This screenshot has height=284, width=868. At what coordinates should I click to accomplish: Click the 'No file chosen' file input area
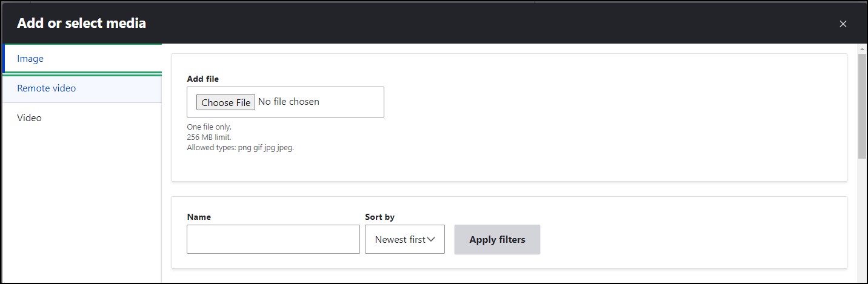tap(289, 102)
